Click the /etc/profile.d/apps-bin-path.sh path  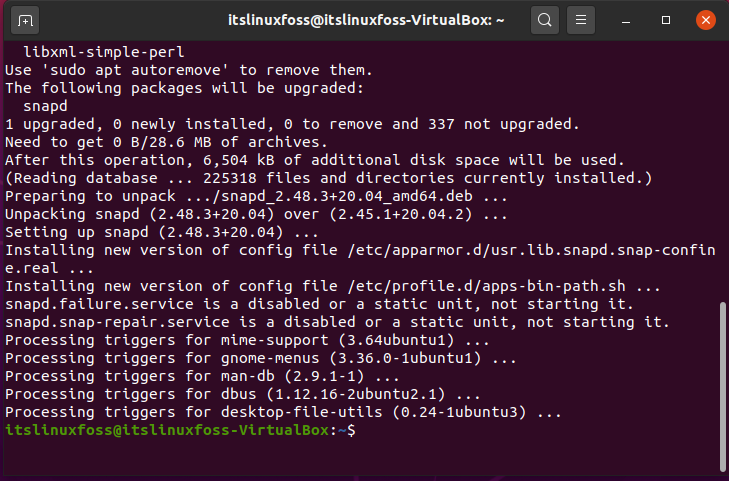486,286
